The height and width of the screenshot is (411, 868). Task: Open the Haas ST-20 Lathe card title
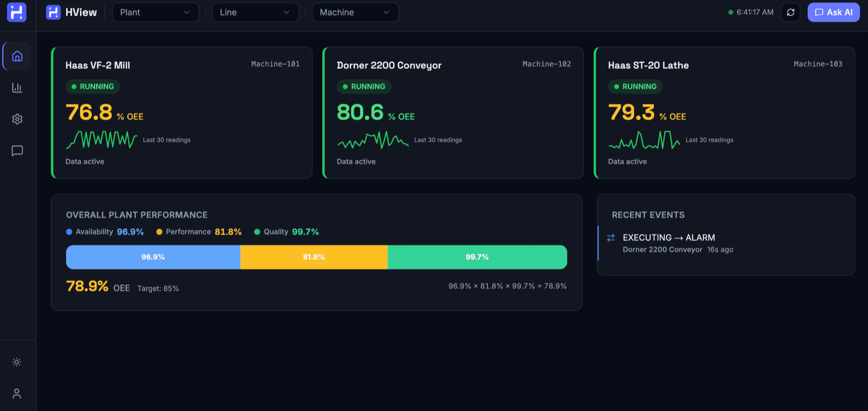(648, 65)
